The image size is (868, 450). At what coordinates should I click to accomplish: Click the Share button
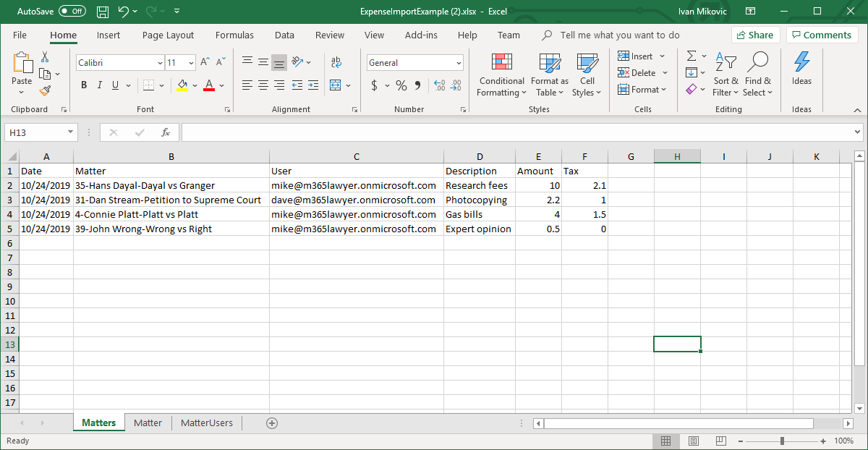[754, 35]
